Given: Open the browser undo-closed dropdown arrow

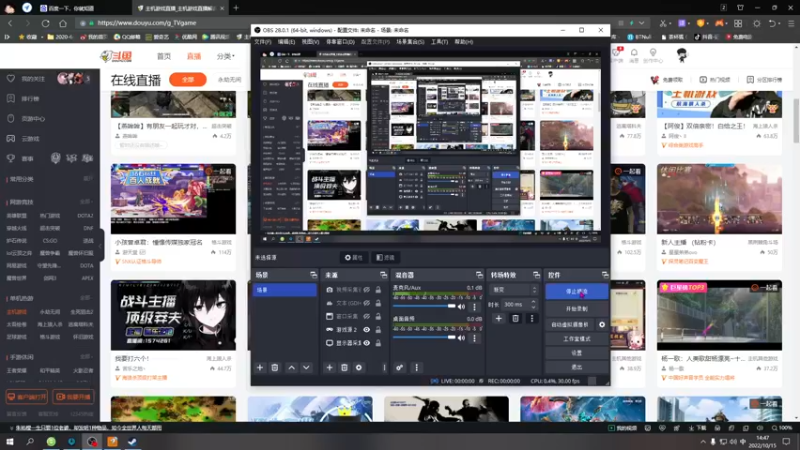Looking at the screenshot, I should (780, 23).
